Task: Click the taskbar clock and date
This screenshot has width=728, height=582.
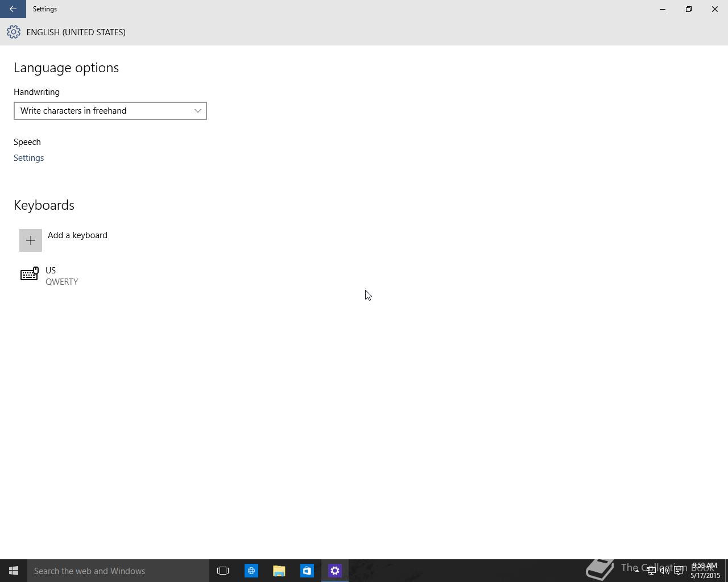Action: coord(705,571)
